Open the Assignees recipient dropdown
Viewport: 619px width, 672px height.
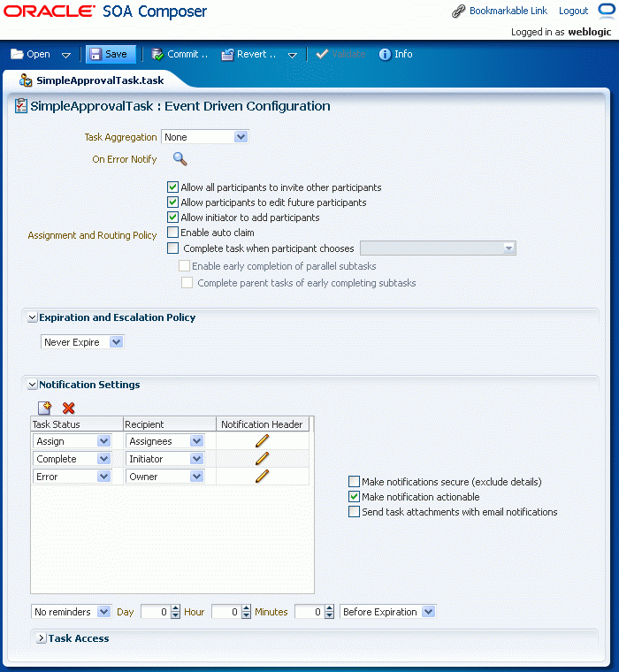pyautogui.click(x=164, y=441)
